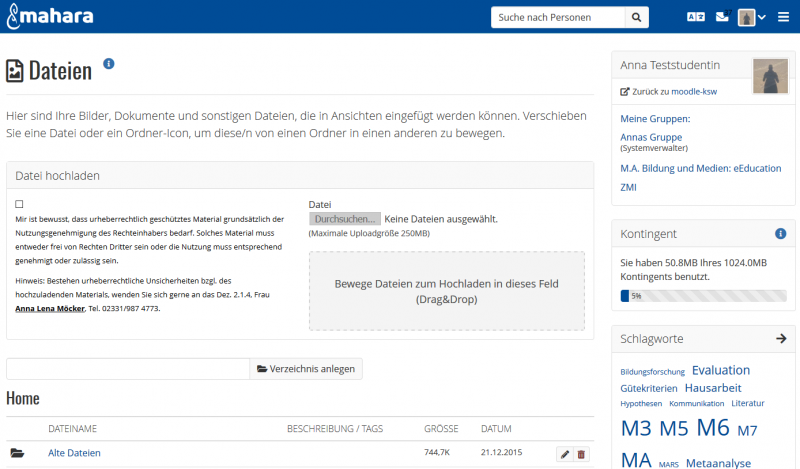Click the GRÖSSE column header
This screenshot has height=469, width=800.
441,429
